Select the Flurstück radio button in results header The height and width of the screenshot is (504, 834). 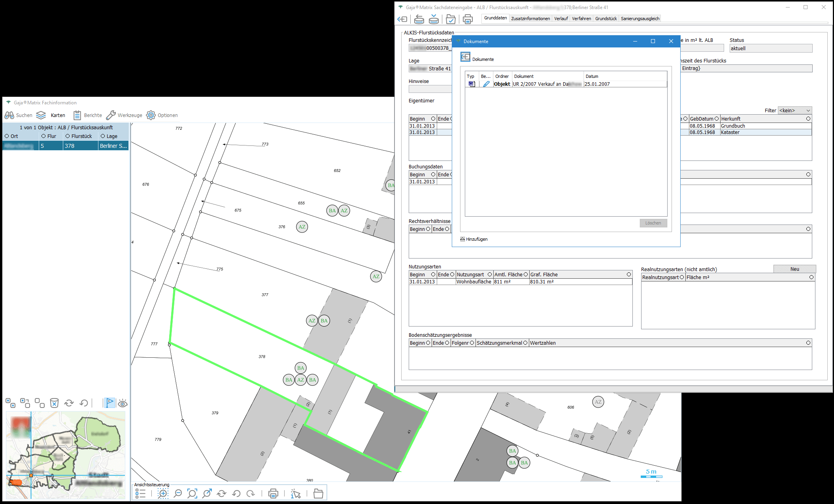tap(68, 136)
